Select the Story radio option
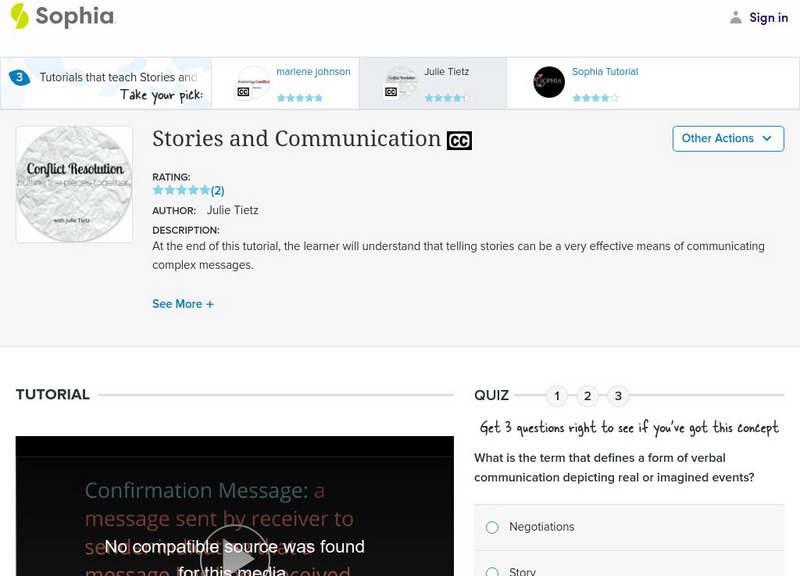The height and width of the screenshot is (576, 800). (x=492, y=571)
